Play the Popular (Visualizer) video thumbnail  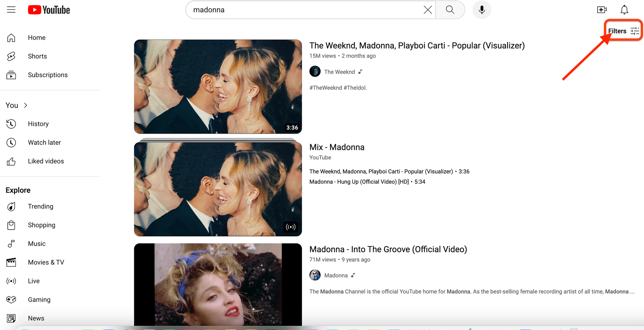pyautogui.click(x=218, y=87)
